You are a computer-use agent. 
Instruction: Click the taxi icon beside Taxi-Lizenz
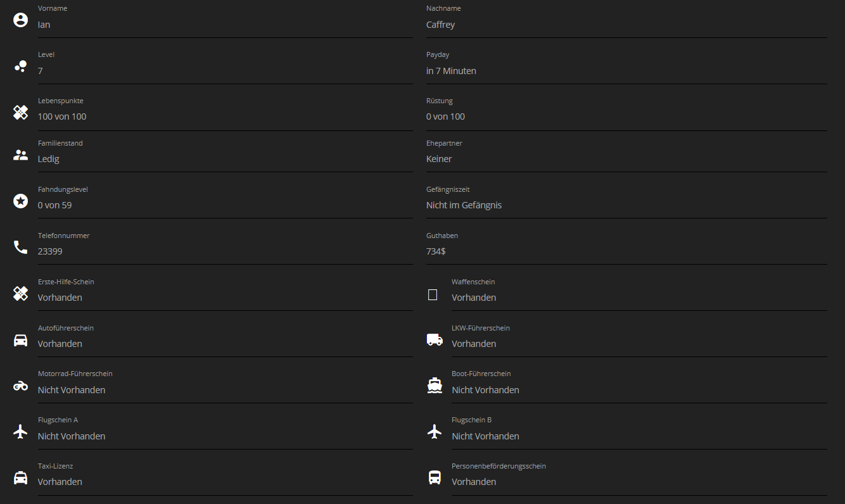click(20, 478)
